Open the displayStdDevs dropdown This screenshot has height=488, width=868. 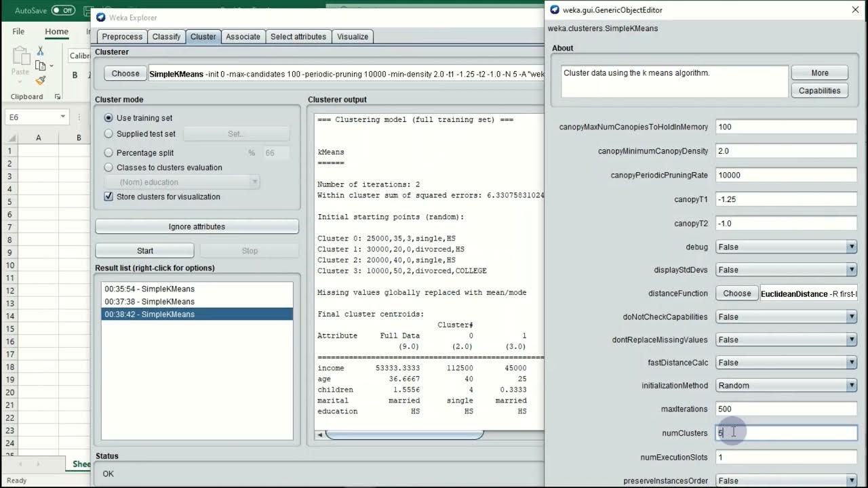pos(787,270)
